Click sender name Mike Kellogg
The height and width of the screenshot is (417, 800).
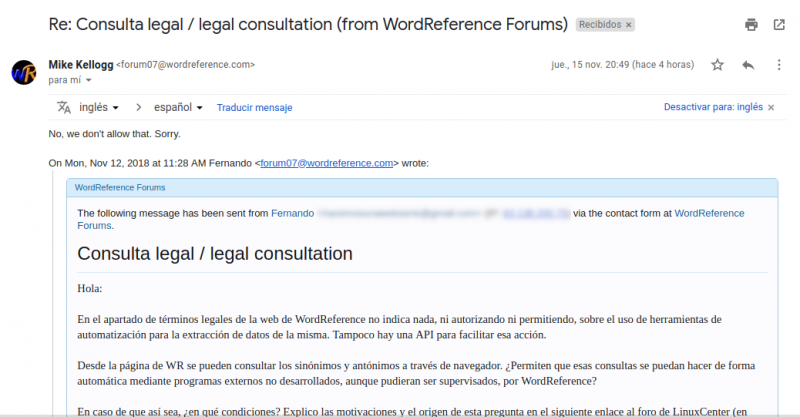[81, 64]
